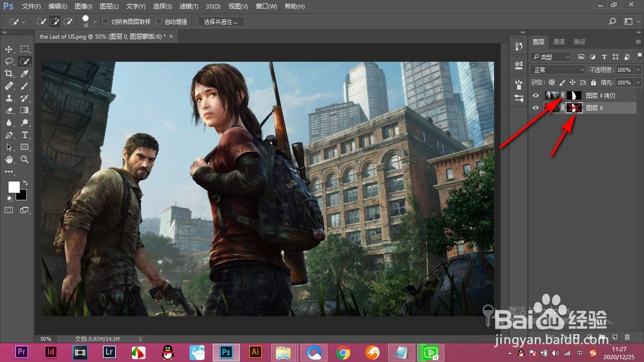Toggle Quick Mask mode
This screenshot has height=362, width=644.
coord(9,210)
